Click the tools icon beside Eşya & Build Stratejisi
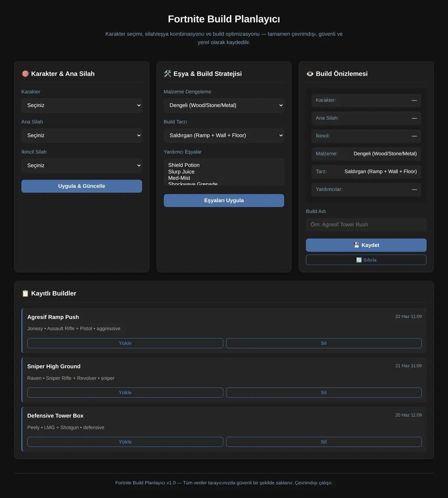 [x=168, y=74]
